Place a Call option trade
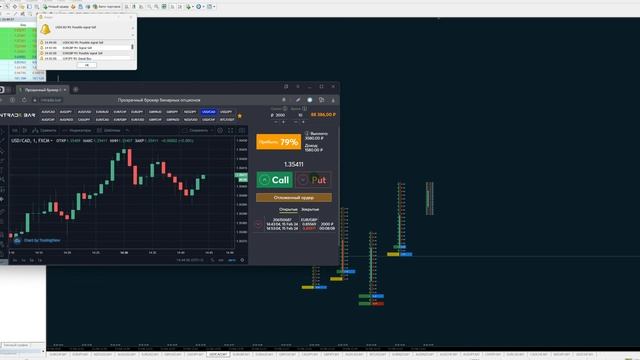Image resolution: width=640 pixels, height=360 pixels. [x=274, y=180]
